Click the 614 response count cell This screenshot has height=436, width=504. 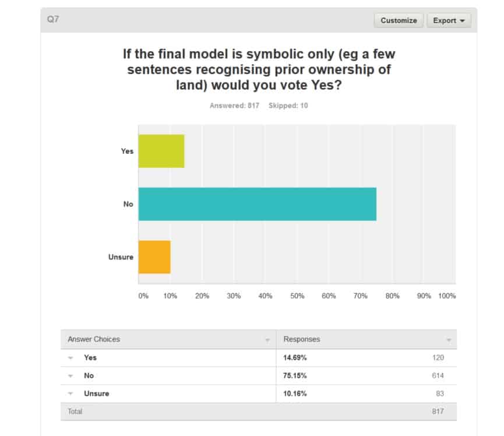pos(438,376)
